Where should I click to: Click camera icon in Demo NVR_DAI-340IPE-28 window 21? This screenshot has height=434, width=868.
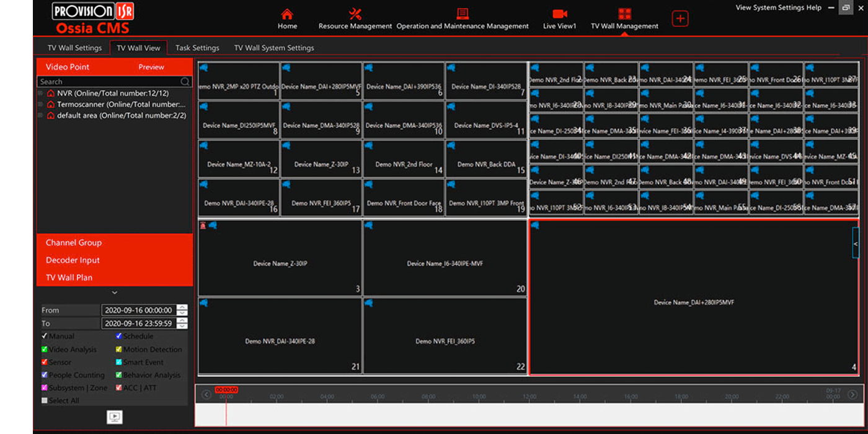[x=203, y=303]
